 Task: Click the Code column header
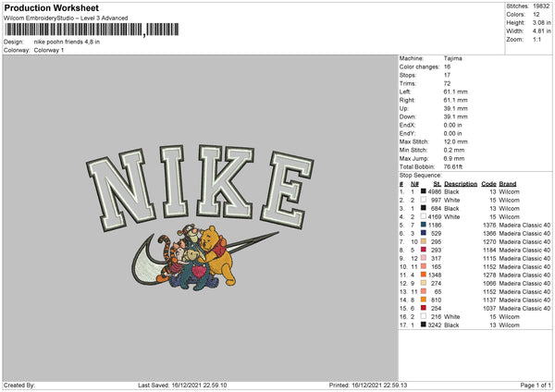488,184
